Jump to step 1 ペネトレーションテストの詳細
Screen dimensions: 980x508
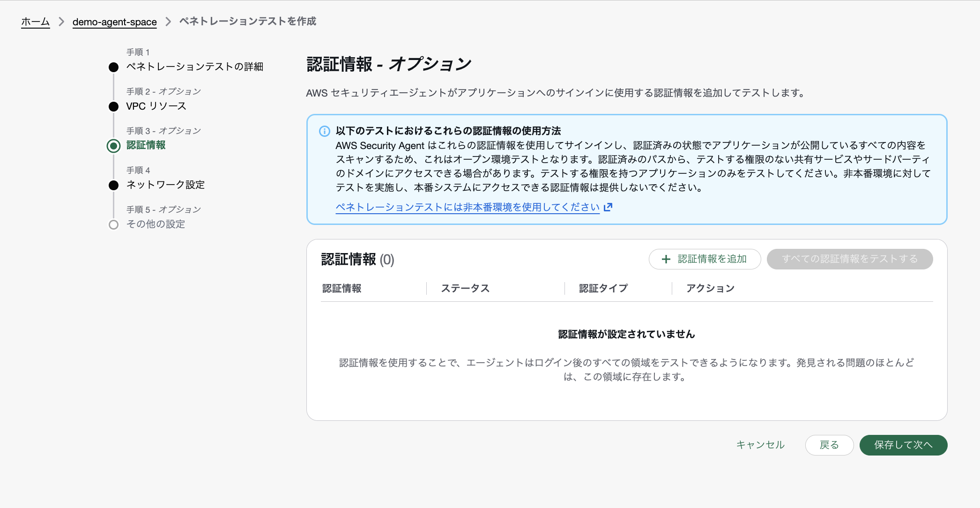195,67
